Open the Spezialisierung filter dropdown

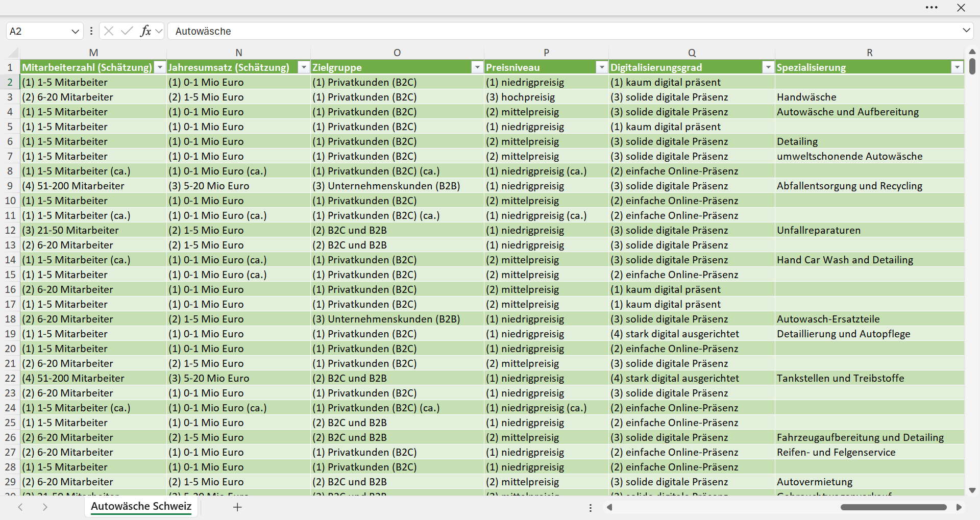click(957, 67)
